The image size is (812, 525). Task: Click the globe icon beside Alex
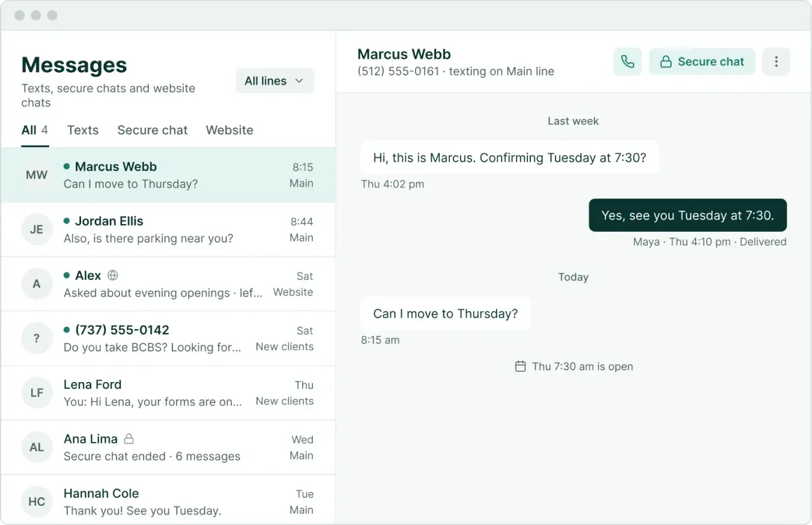tap(112, 276)
